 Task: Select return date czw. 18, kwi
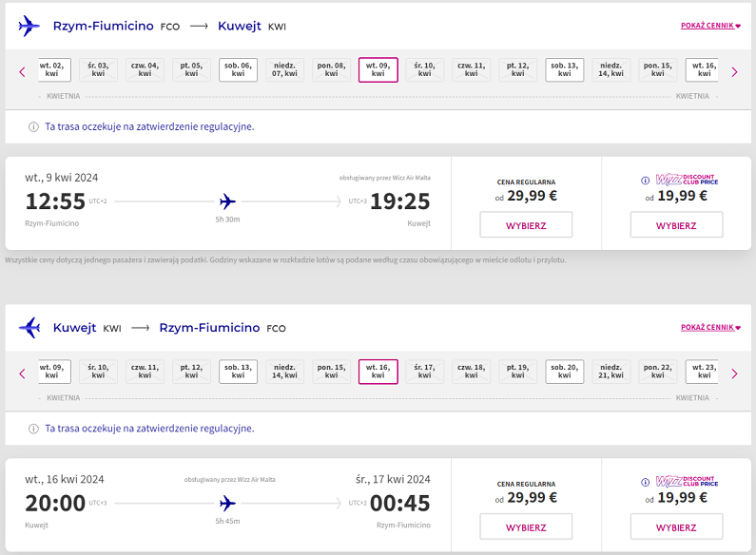pos(472,372)
